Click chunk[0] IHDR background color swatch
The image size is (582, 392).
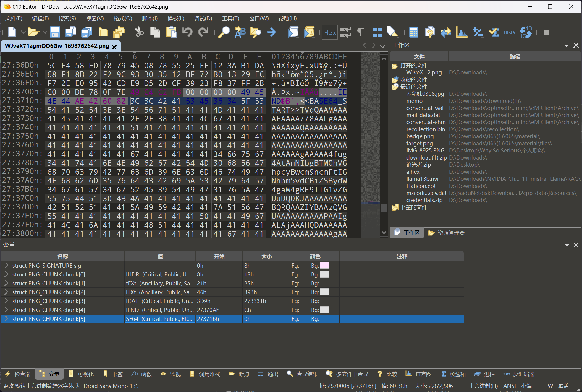324,274
